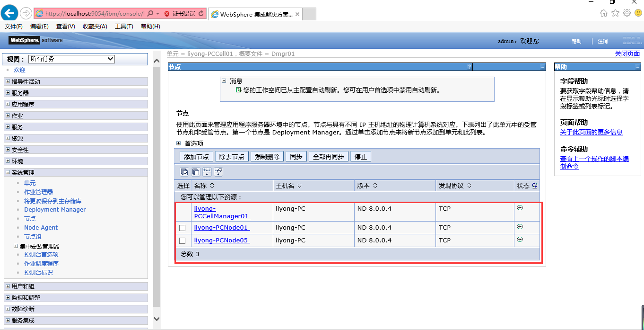
Task: Click the 证书错误 warning indicator
Action: coord(180,14)
